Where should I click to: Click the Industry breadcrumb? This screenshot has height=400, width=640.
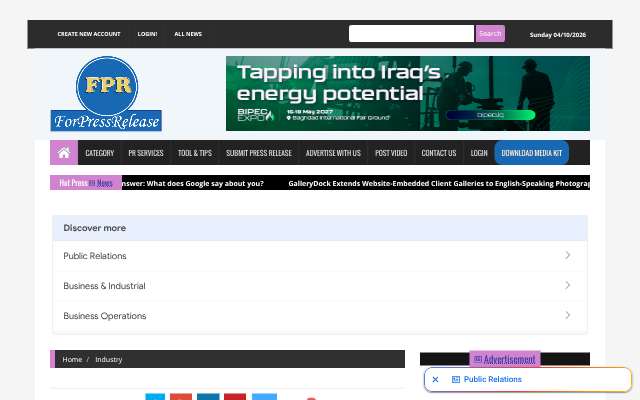(109, 359)
